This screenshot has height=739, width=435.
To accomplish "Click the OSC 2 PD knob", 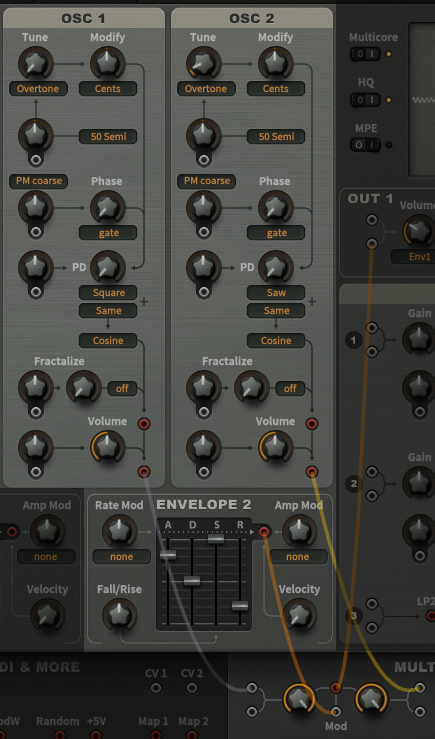I will (x=276, y=268).
